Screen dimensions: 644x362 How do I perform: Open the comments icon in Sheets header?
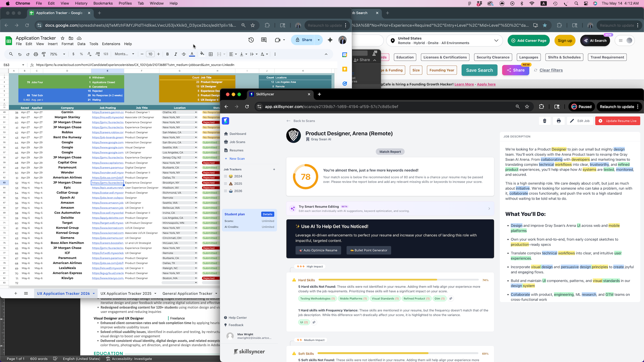coord(264,40)
